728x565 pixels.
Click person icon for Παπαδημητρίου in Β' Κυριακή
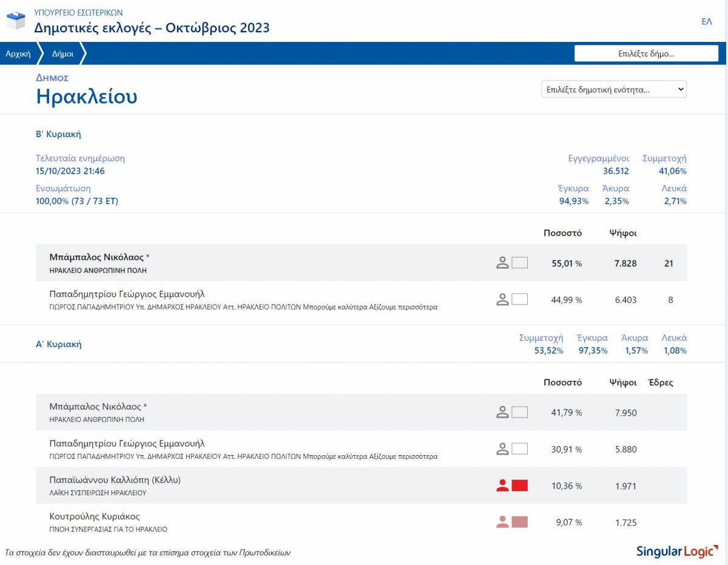tap(502, 299)
